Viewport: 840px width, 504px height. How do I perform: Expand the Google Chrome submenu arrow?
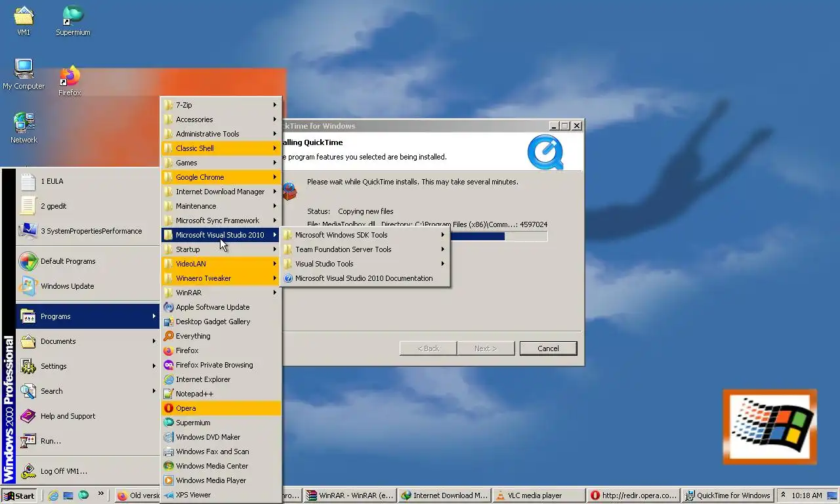[x=275, y=177]
